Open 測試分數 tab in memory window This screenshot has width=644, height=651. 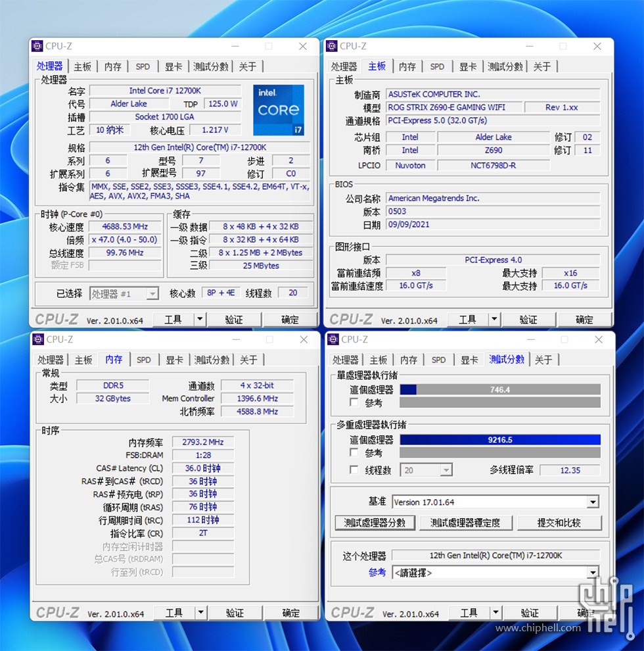coord(212,360)
